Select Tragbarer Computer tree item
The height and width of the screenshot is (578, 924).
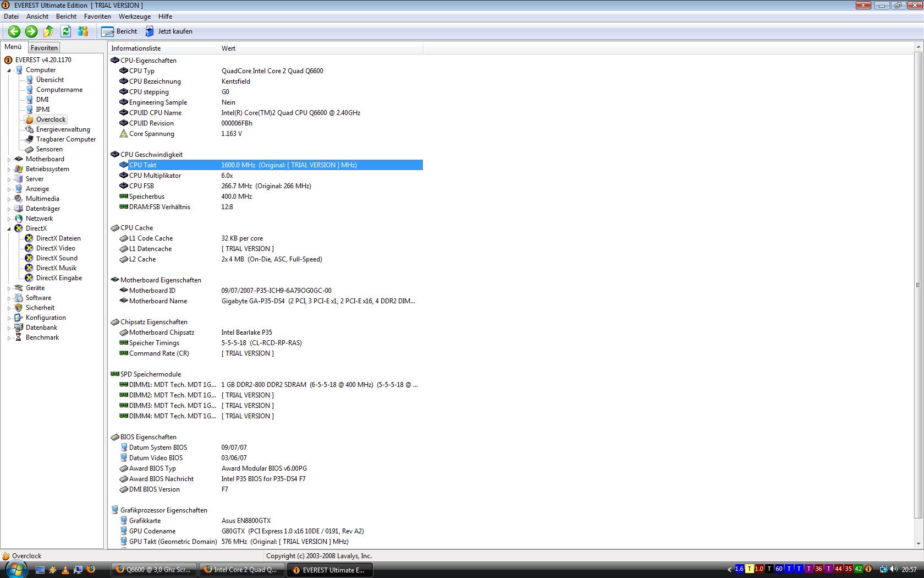(66, 139)
